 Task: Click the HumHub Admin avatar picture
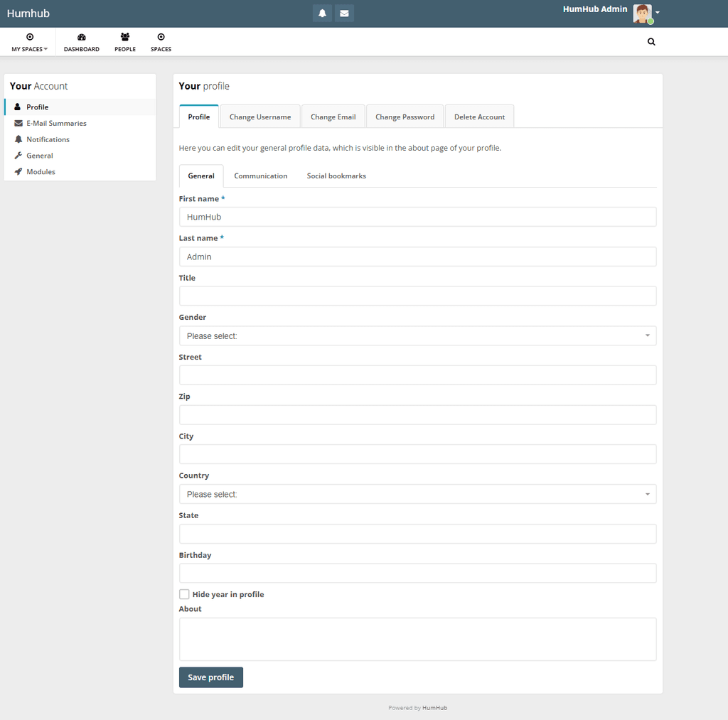tap(642, 14)
